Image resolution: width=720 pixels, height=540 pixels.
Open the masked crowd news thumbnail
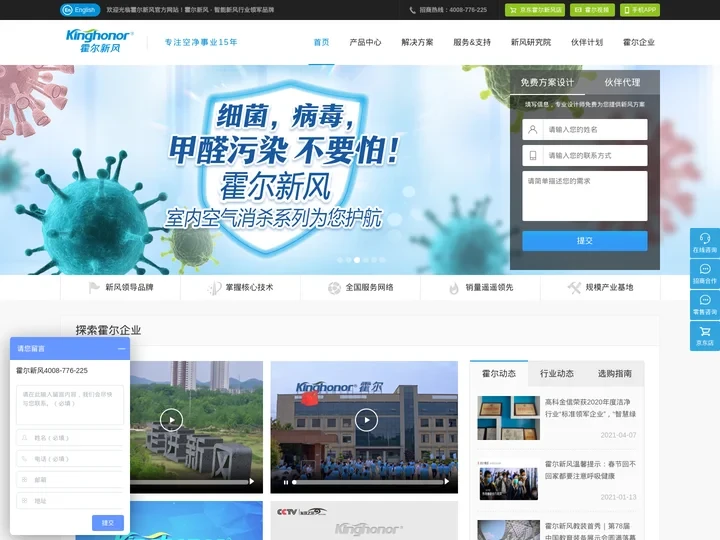(508, 480)
